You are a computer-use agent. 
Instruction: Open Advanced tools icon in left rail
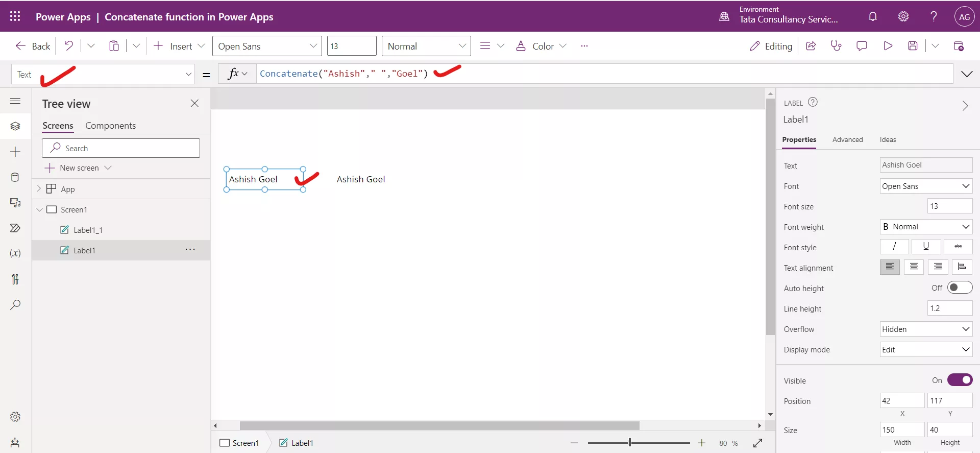(15, 279)
